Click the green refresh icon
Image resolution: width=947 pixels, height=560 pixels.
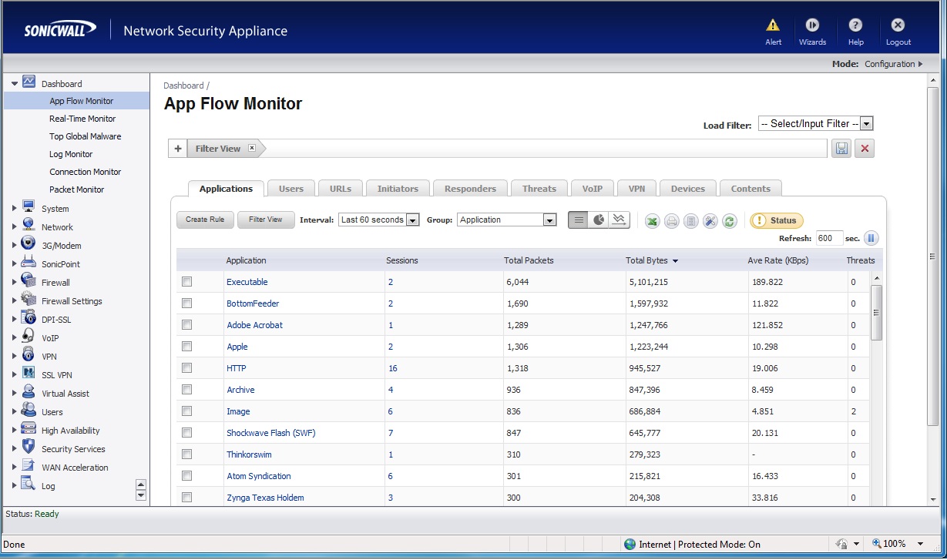(x=729, y=221)
